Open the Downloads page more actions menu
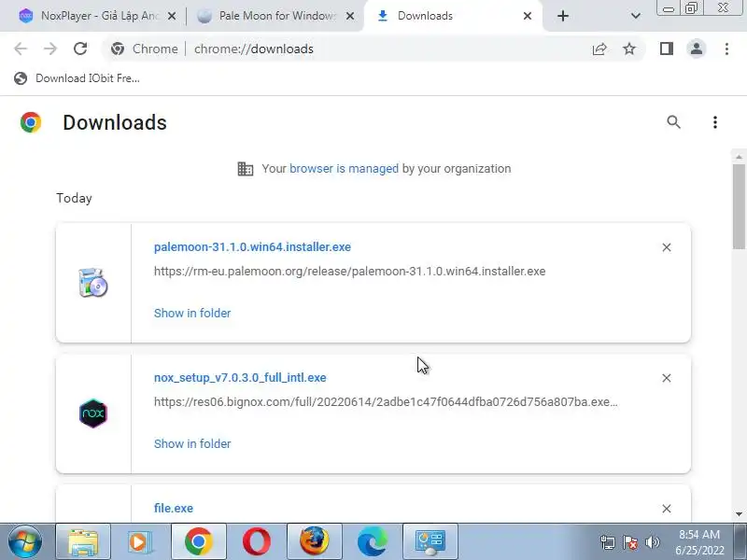This screenshot has height=560, width=747. point(714,122)
